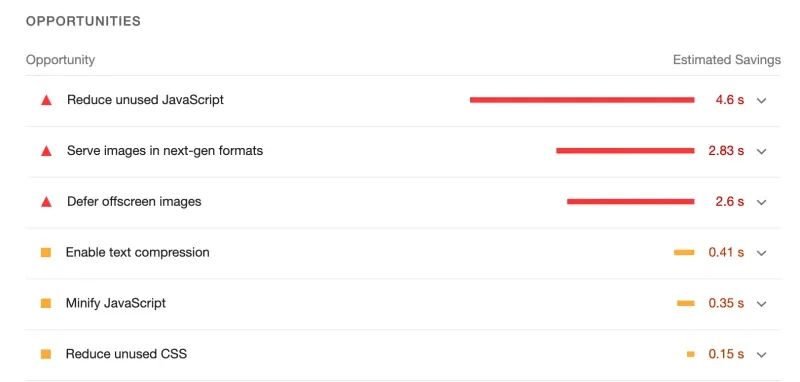Click orange square next to Minify JavaScript
Image resolution: width=800 pixels, height=382 pixels.
tap(46, 303)
